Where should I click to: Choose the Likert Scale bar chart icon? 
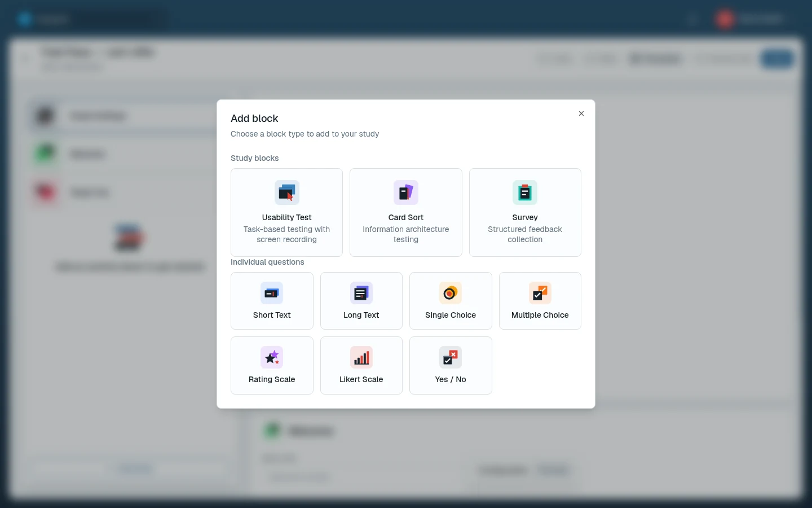point(361,357)
